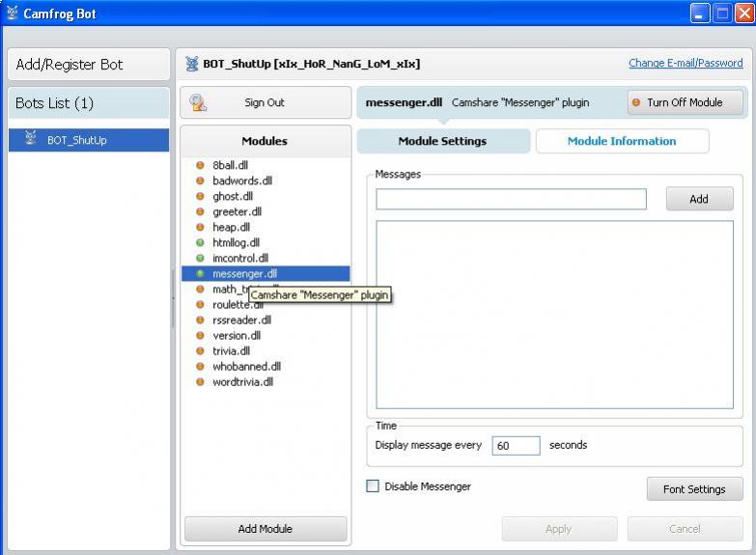
Task: Click status dot beside trivia.dll
Action: point(200,351)
